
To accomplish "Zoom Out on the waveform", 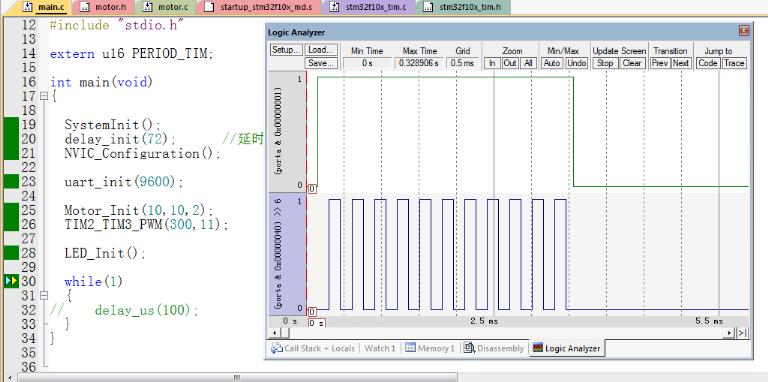I will [510, 63].
